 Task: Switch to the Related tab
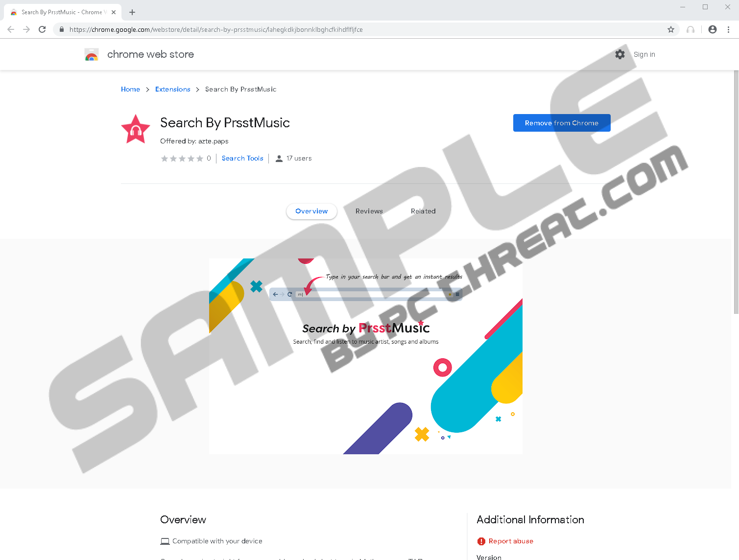pyautogui.click(x=423, y=211)
